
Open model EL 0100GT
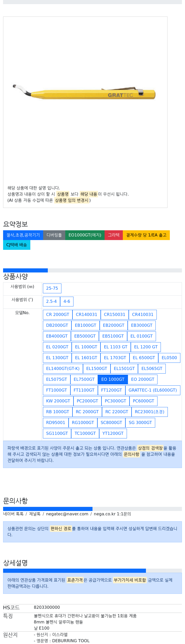[x=142, y=336]
